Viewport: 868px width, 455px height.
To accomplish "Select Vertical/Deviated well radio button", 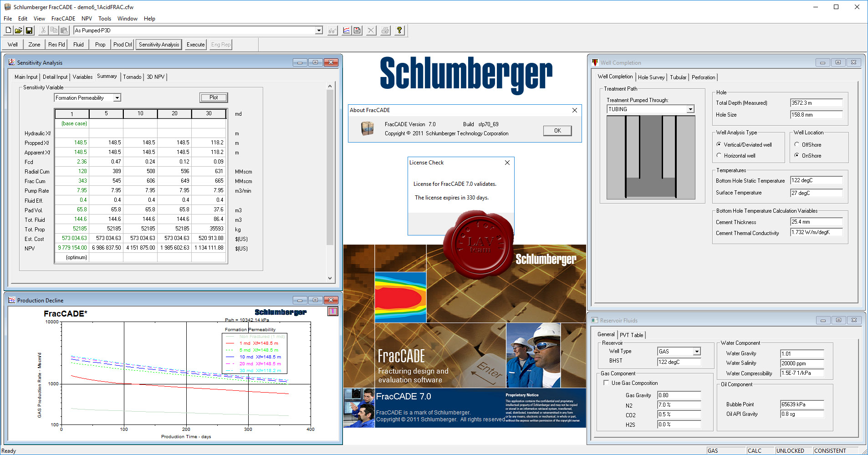I will pyautogui.click(x=719, y=144).
